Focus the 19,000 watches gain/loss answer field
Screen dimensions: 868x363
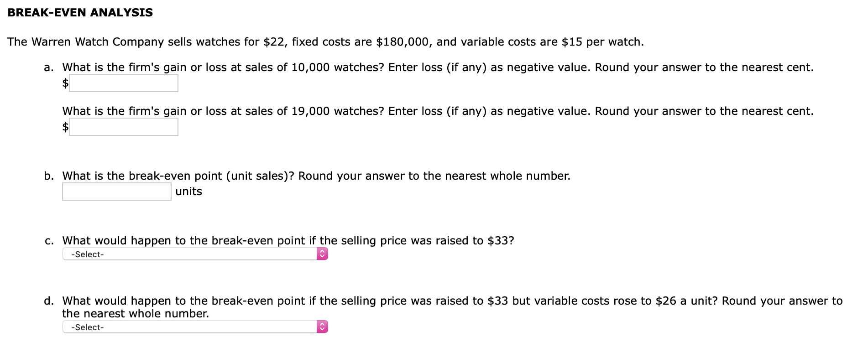click(x=124, y=127)
